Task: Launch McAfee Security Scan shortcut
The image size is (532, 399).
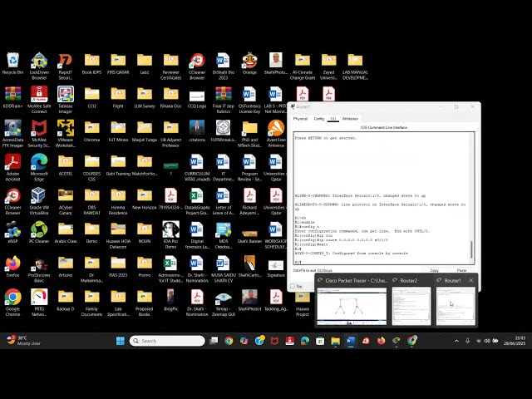Action: point(39,134)
